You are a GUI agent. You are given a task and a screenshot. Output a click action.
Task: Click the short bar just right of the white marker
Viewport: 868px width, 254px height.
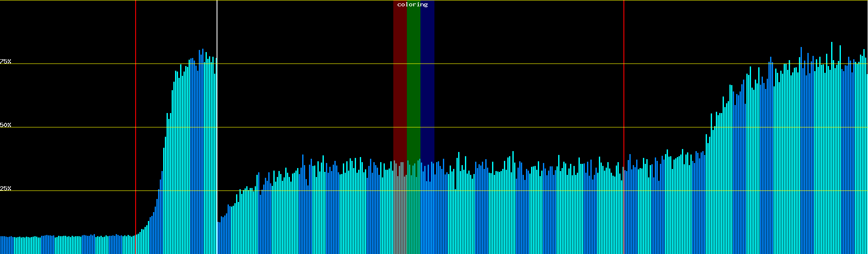click(x=219, y=238)
